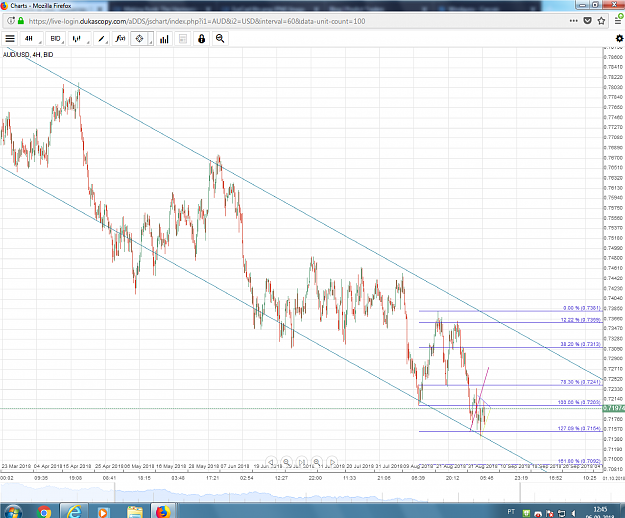Screen dimensions: 625x518
Task: Click the site info icon in address bar
Action: (11, 21)
